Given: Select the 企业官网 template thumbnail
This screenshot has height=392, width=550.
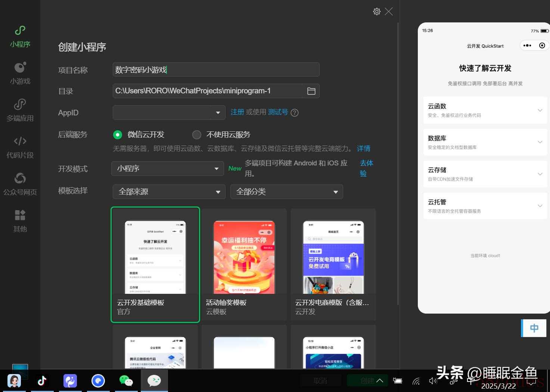Looking at the screenshot, I should click(155, 352).
